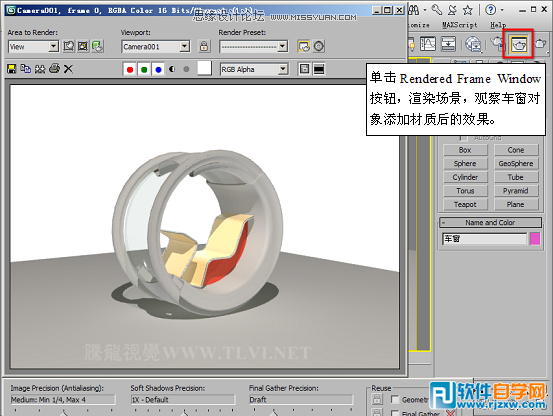Toggle the Green channel

tap(144, 69)
